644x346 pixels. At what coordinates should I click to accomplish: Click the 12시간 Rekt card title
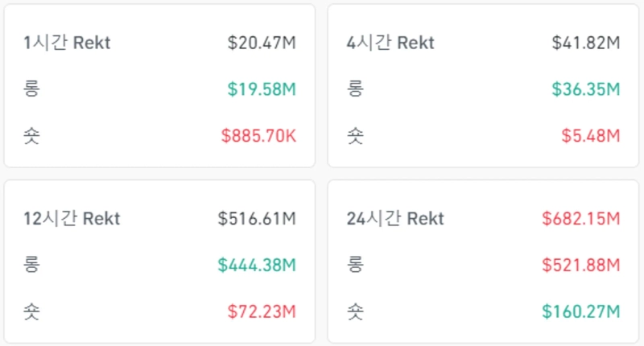72,219
